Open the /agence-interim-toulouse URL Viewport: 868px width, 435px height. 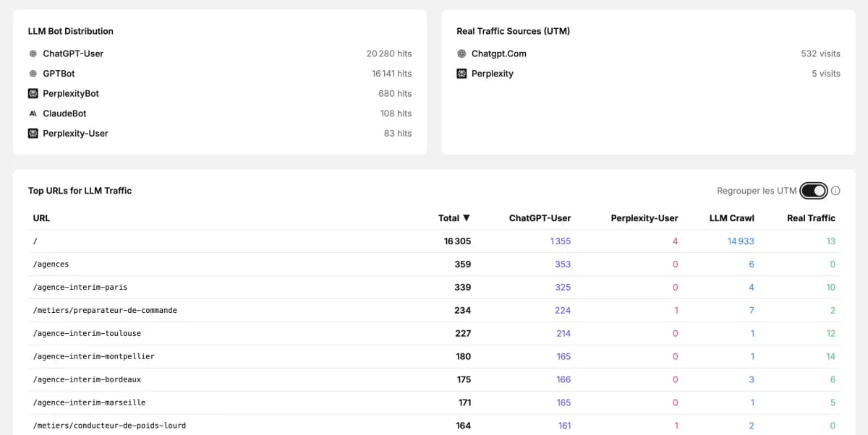coord(87,334)
